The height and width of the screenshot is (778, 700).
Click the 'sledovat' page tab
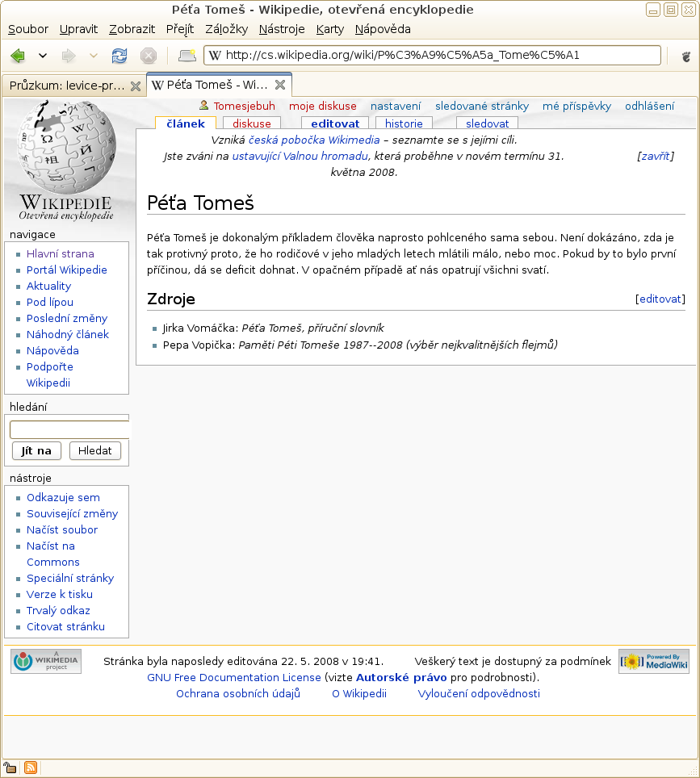(487, 123)
